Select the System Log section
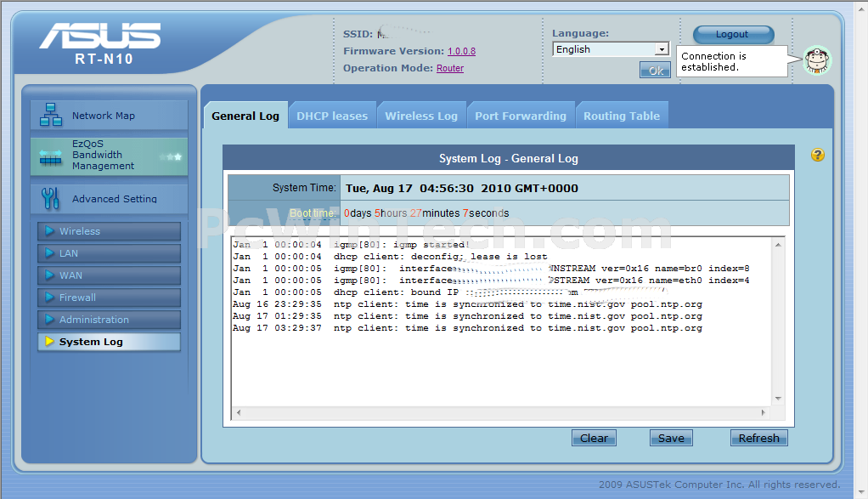Image resolution: width=868 pixels, height=499 pixels. click(109, 342)
